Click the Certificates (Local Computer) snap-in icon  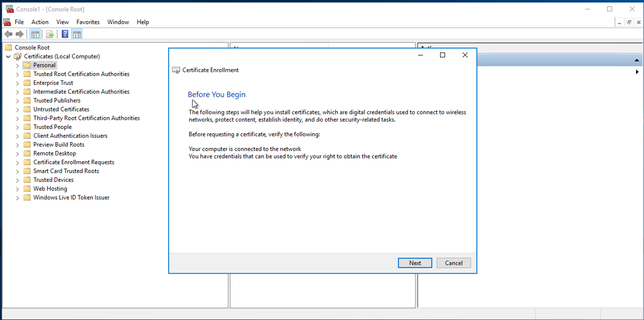[17, 57]
